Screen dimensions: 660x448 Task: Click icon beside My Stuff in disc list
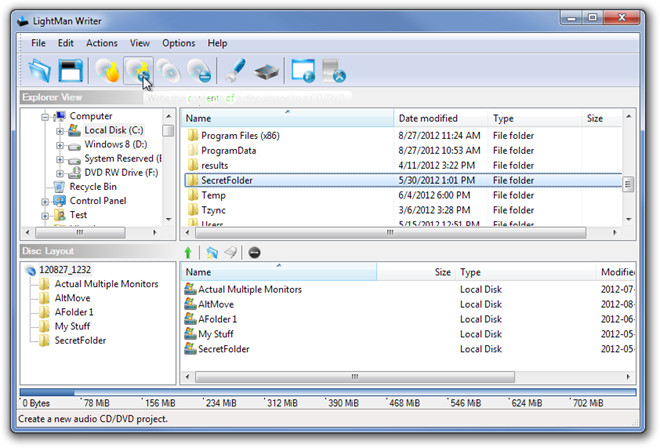click(190, 334)
